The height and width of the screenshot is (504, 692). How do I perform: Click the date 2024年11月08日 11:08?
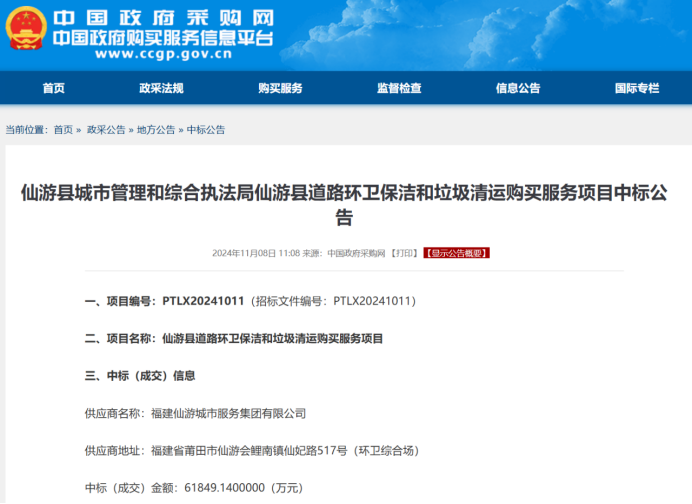[x=256, y=253]
